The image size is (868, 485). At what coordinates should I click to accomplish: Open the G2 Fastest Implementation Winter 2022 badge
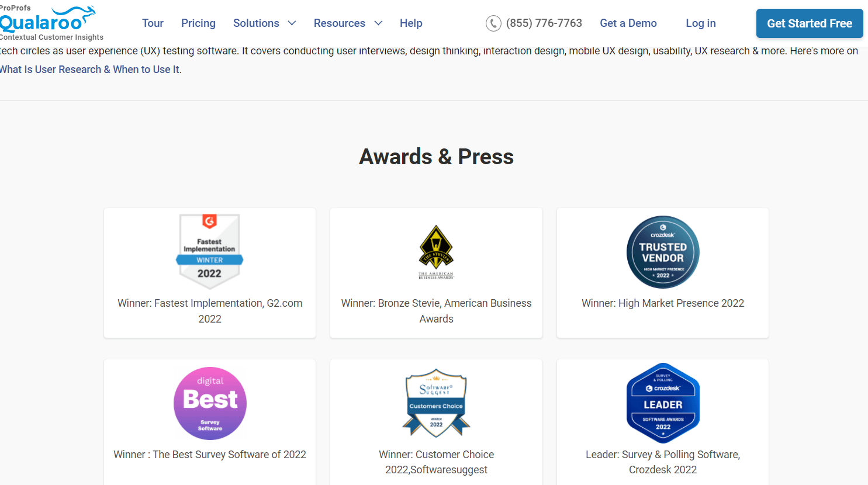pos(210,251)
